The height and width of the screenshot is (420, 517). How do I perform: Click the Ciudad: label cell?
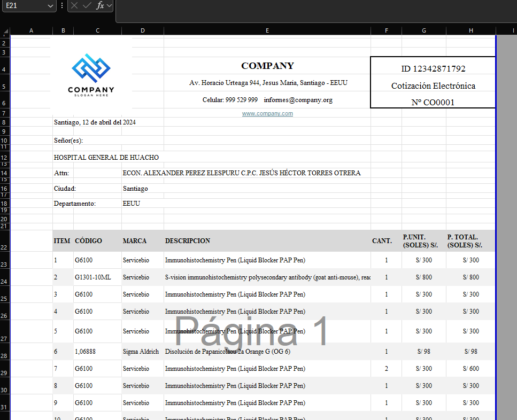pyautogui.click(x=65, y=189)
